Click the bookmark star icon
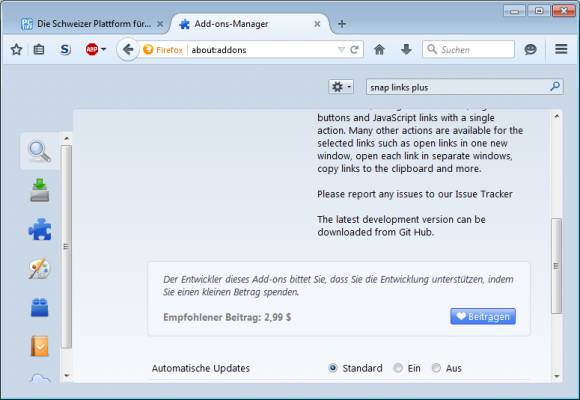 tap(16, 49)
